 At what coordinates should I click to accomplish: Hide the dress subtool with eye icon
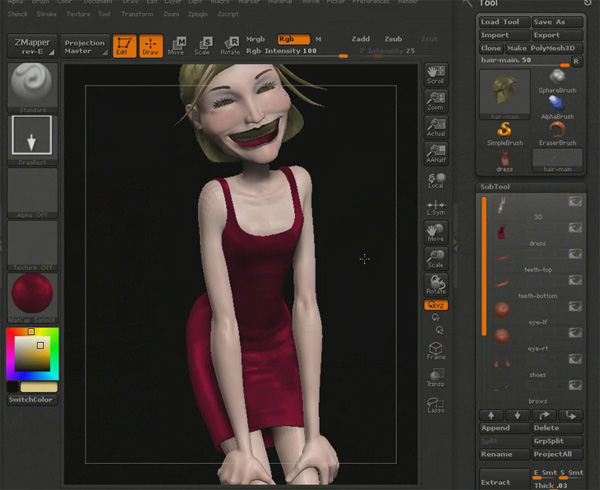pyautogui.click(x=575, y=228)
